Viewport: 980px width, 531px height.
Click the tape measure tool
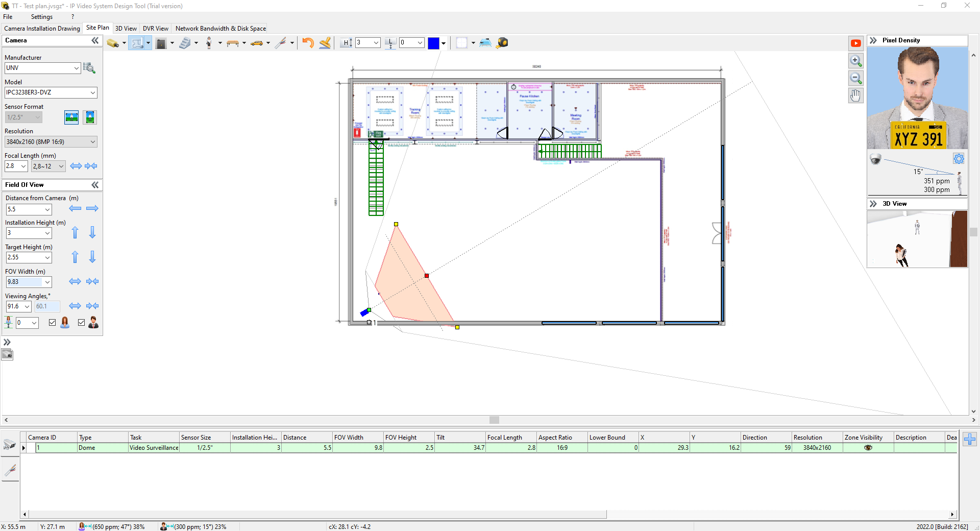502,43
